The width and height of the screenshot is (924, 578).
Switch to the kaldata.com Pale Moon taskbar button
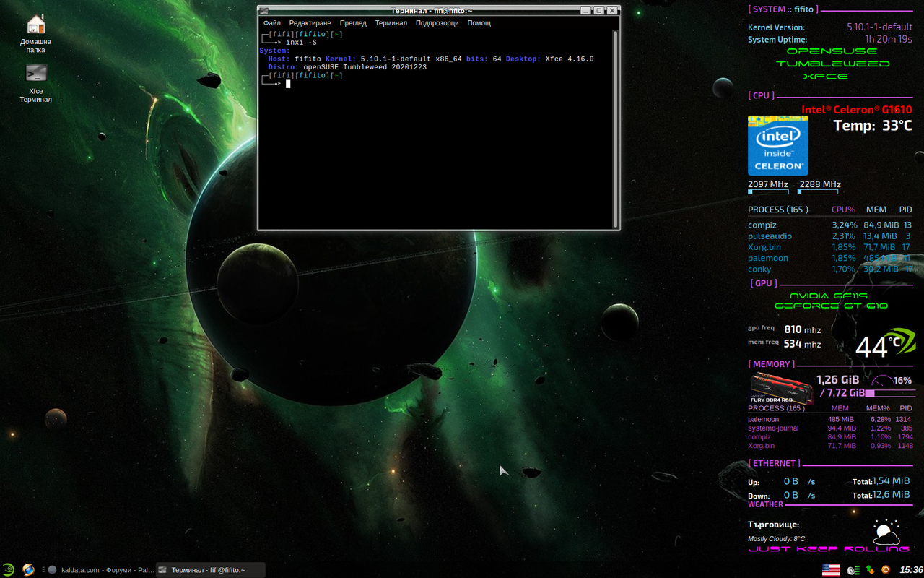100,570
